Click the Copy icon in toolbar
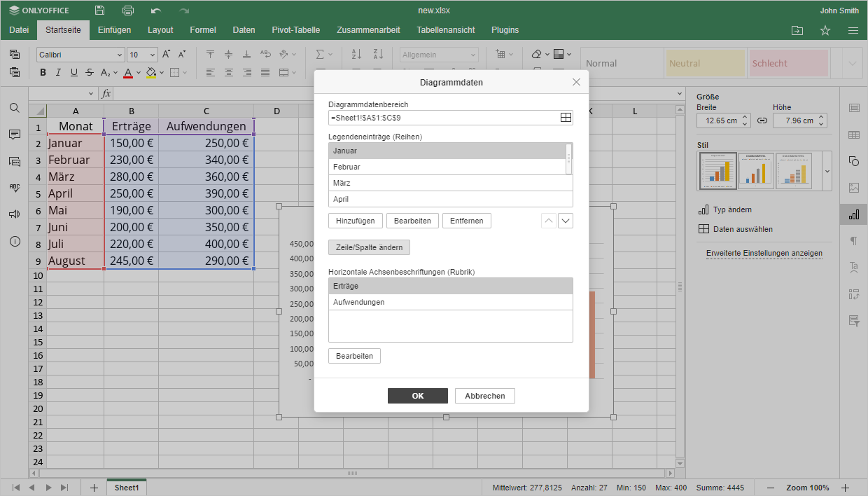 pos(15,54)
